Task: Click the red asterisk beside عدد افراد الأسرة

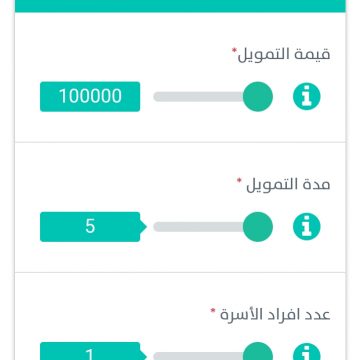Action: click(213, 311)
